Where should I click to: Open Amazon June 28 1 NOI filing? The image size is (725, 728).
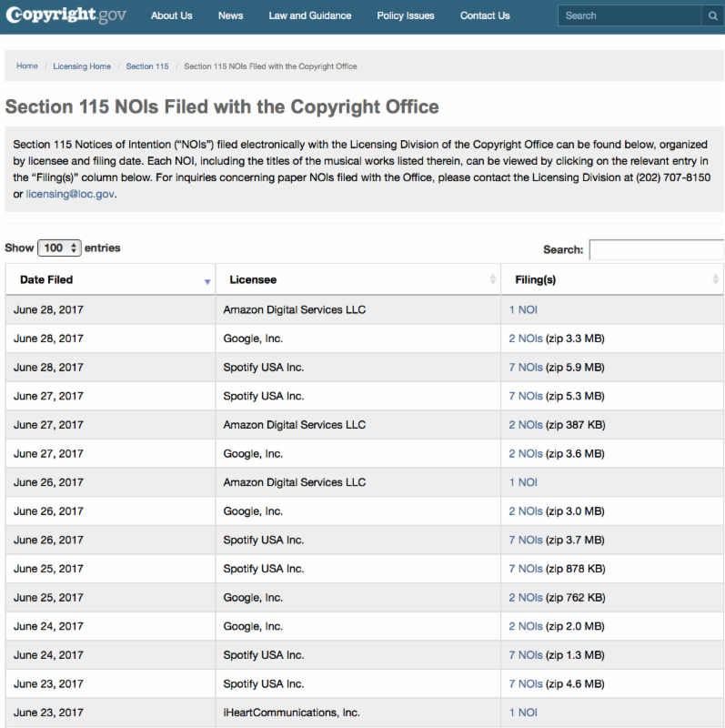(x=523, y=309)
